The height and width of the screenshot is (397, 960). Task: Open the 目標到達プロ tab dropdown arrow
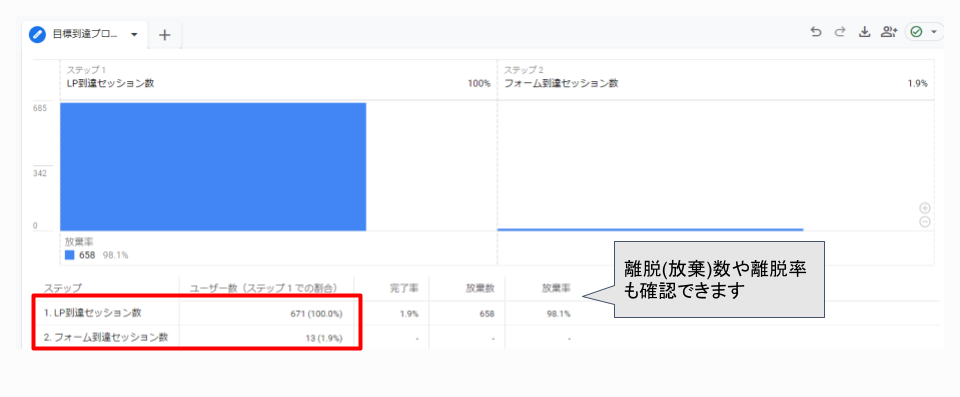coord(134,35)
